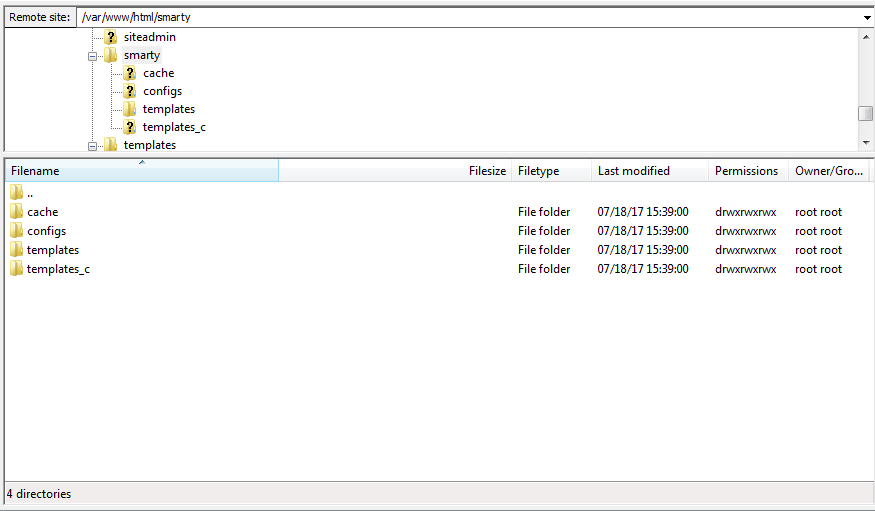Image resolution: width=875 pixels, height=511 pixels.
Task: Click the question-mark cache icon in tree
Action: 130,73
